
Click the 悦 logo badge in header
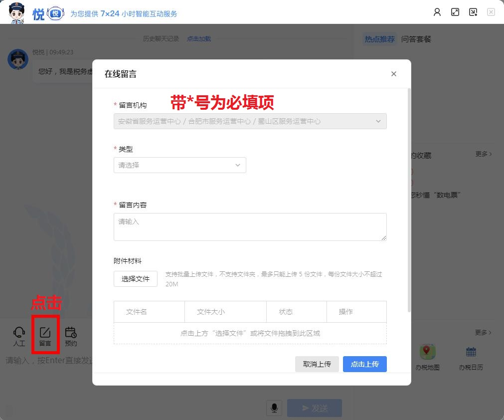(55, 13)
